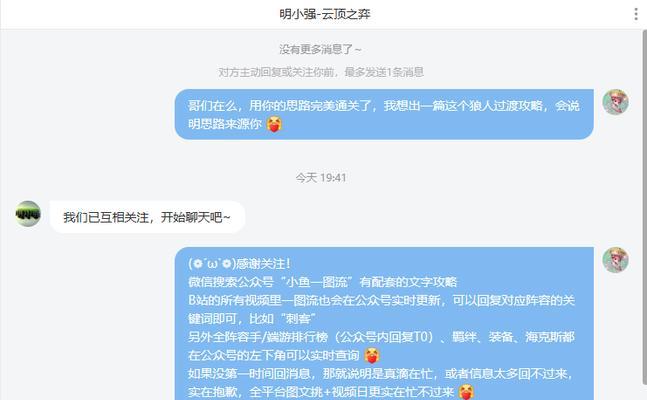This screenshot has width=647, height=400.
Task: Click the 公众号内回复T0 text
Action: [385, 337]
